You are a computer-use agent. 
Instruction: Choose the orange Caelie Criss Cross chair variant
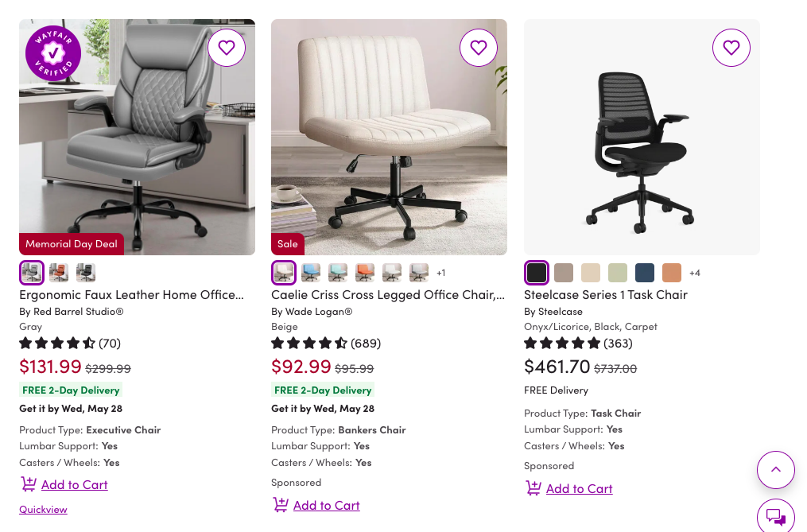coord(365,273)
